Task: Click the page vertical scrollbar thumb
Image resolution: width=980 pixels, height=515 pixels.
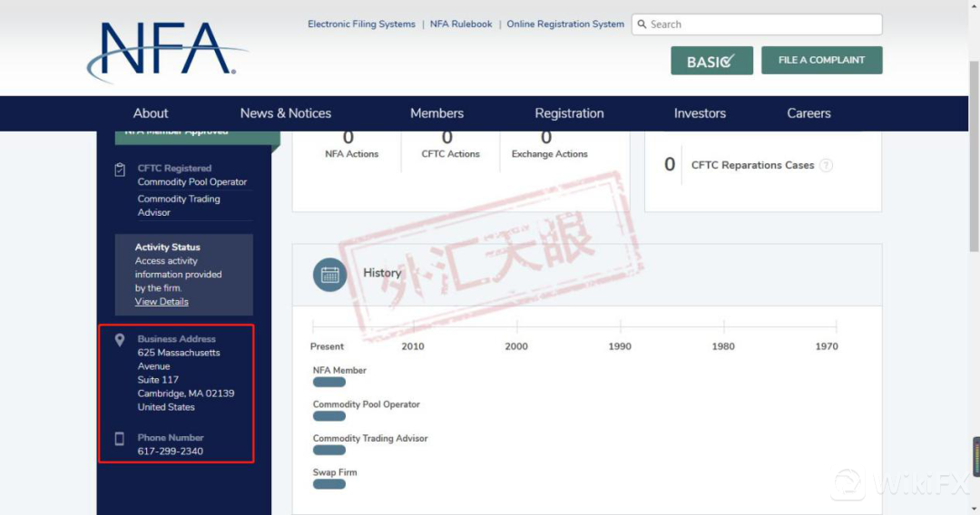Action: pyautogui.click(x=974, y=156)
